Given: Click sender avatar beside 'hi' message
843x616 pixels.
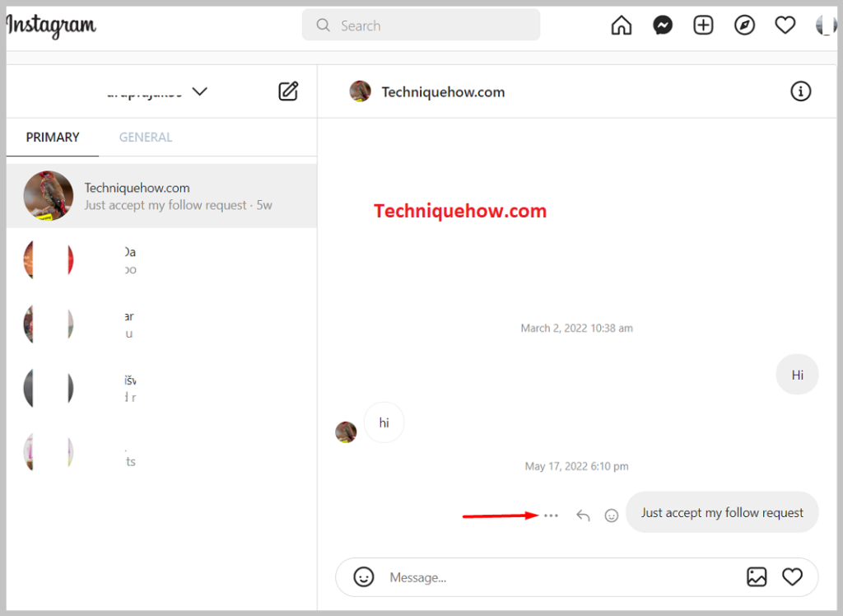Looking at the screenshot, I should click(346, 432).
